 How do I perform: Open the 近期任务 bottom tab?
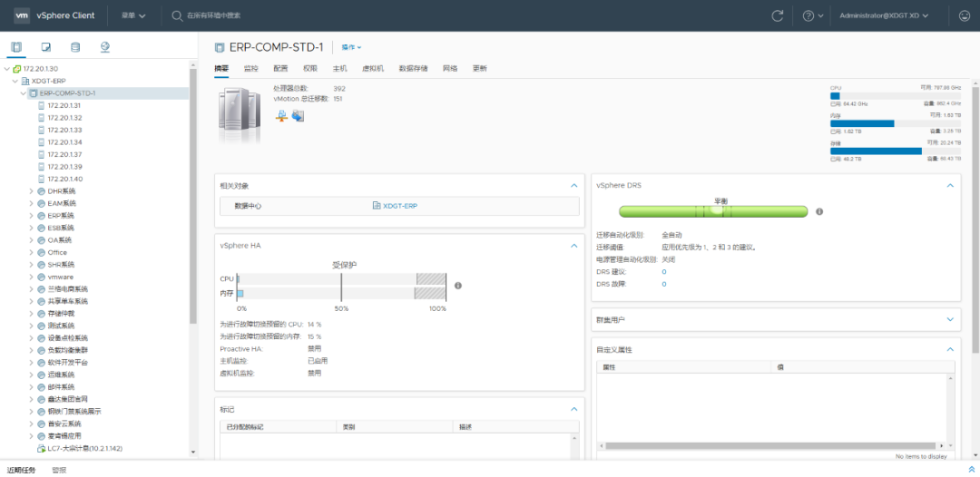(x=21, y=470)
